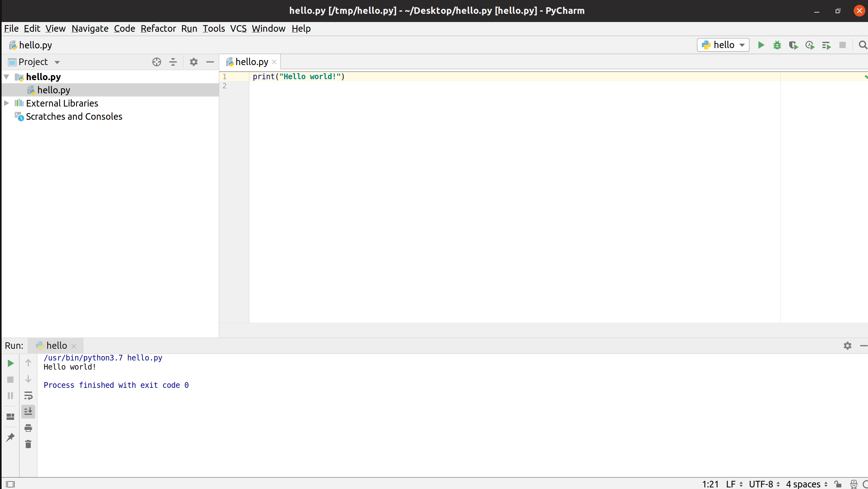The image size is (868, 489).
Task: Open the Help menu
Action: click(301, 29)
